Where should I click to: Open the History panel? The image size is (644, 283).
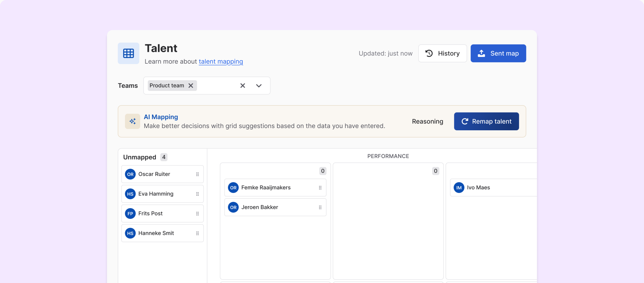pos(442,53)
